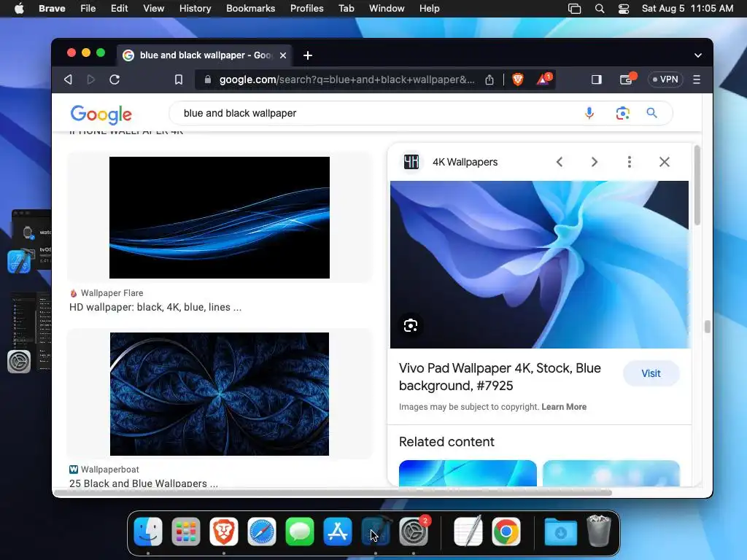This screenshot has width=747, height=560.
Task: Open the Bookmarks menu
Action: (x=251, y=9)
